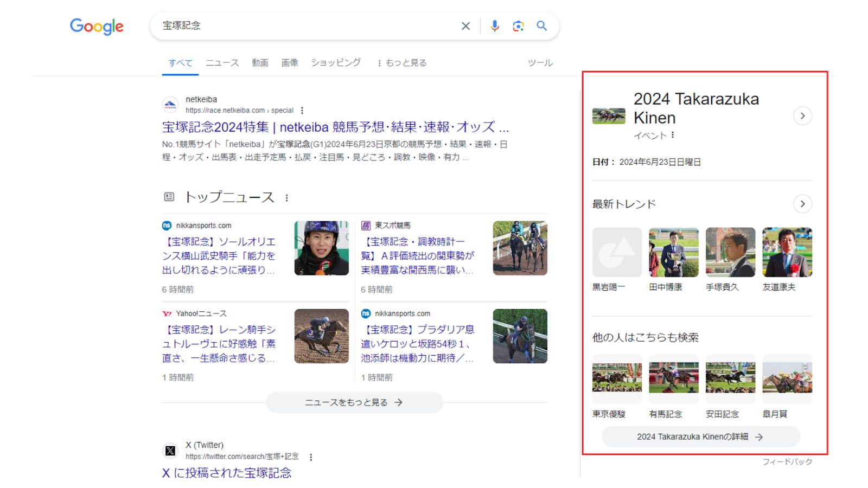Open X に投稿された宝塚記念 link

click(227, 473)
